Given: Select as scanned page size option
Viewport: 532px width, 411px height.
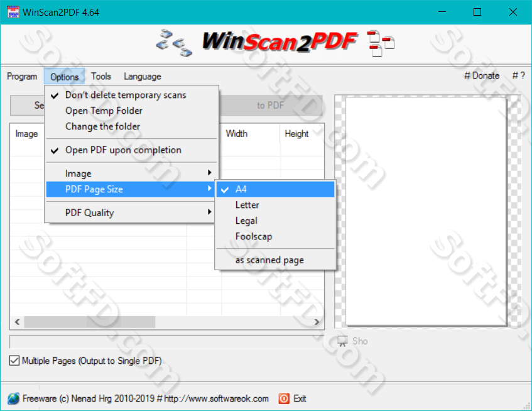Looking at the screenshot, I should click(x=276, y=260).
